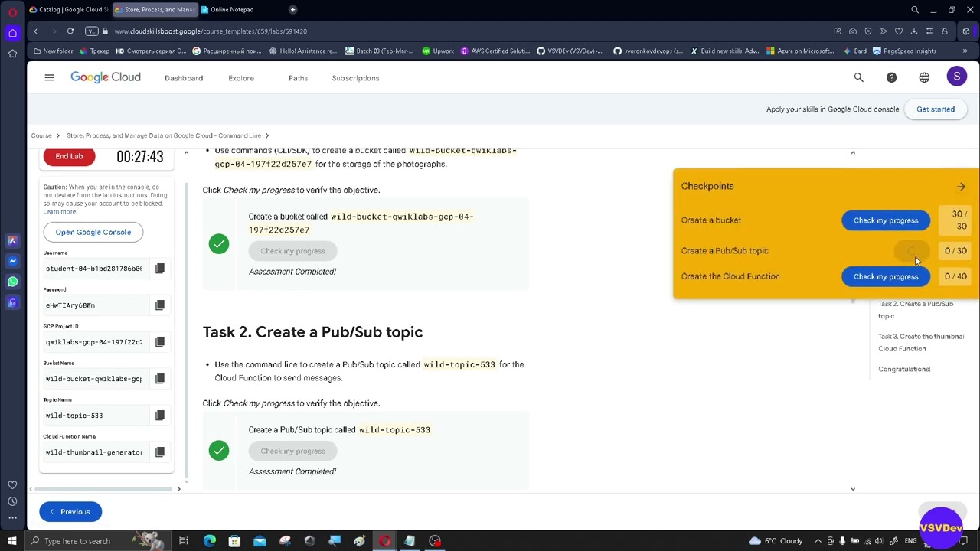The image size is (980, 551).
Task: Open the Upwork bookmark
Action: [x=438, y=51]
